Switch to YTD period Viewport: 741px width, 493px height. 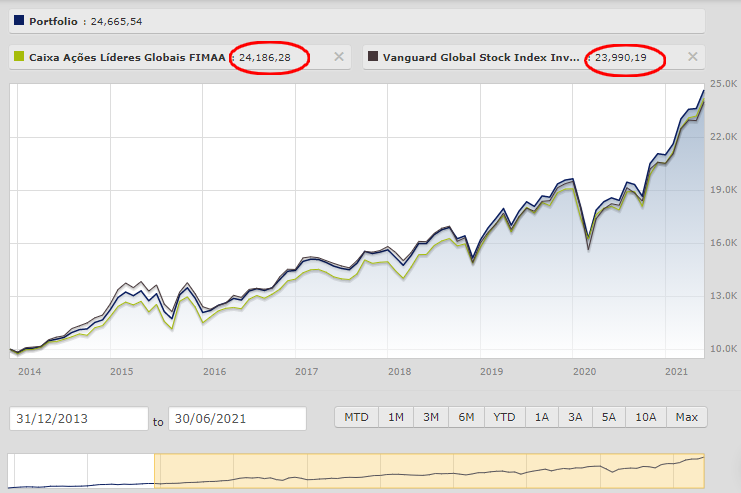pyautogui.click(x=504, y=417)
